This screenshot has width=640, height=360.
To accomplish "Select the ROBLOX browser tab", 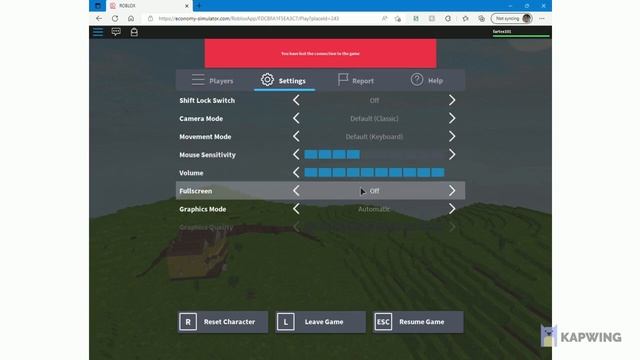I will (x=149, y=6).
